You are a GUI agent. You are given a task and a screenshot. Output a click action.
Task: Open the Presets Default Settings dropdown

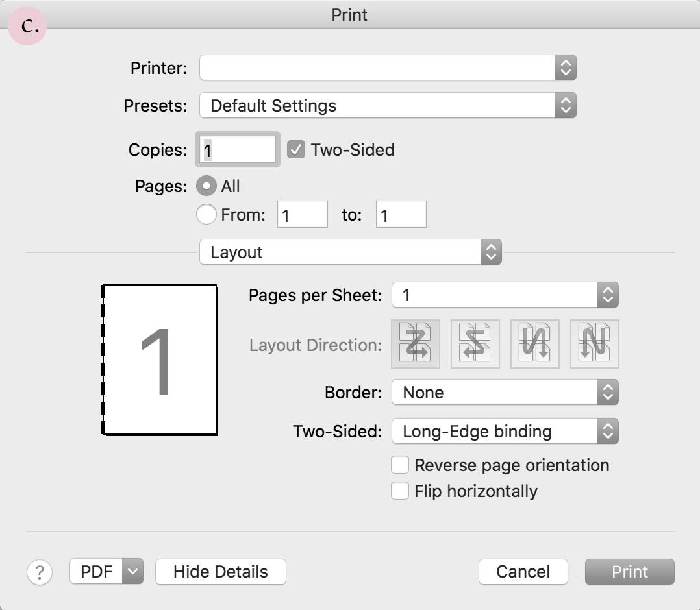pos(388,105)
